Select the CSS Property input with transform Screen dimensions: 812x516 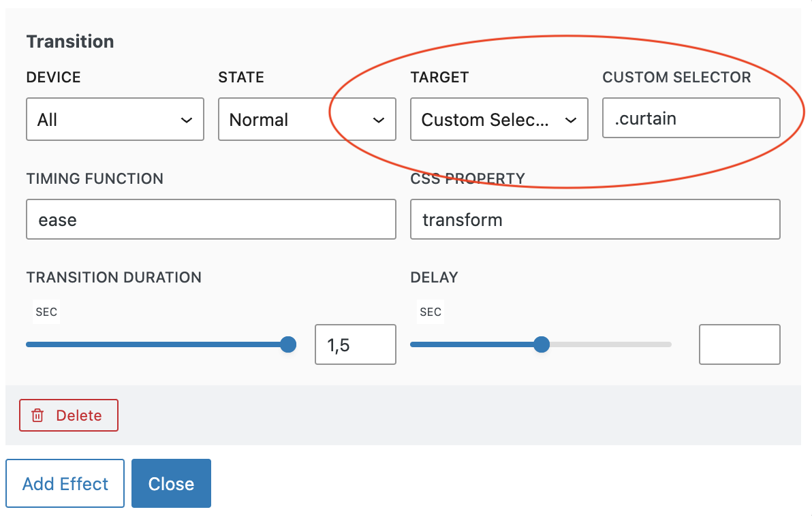point(595,220)
